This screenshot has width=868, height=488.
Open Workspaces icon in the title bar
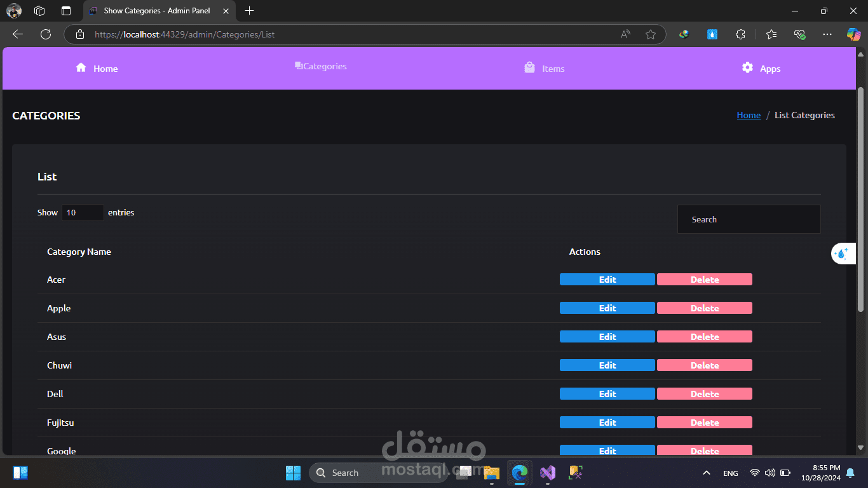pos(39,11)
